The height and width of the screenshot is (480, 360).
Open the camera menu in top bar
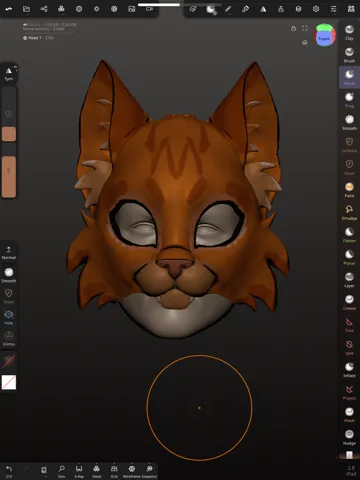149,9
